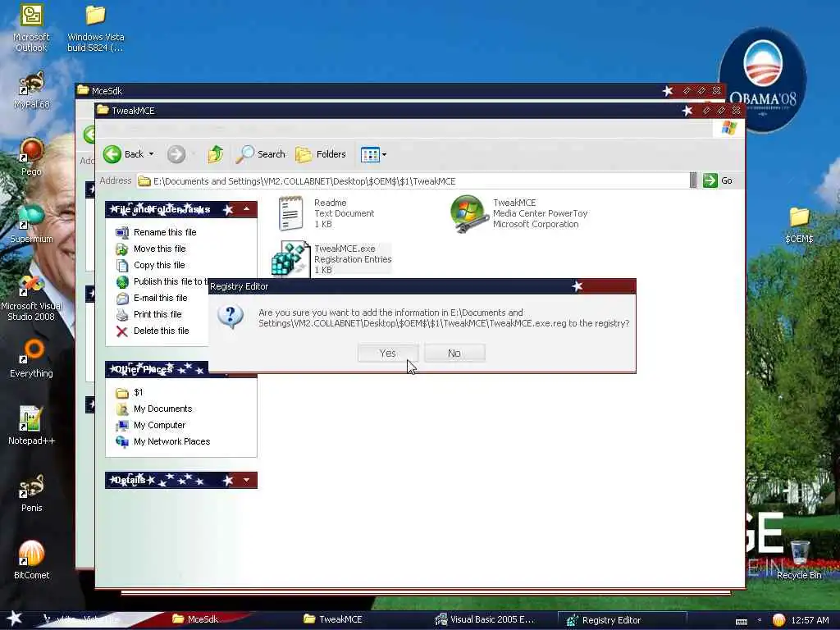840x630 pixels.
Task: Click the keyboard tray icon
Action: click(x=742, y=621)
